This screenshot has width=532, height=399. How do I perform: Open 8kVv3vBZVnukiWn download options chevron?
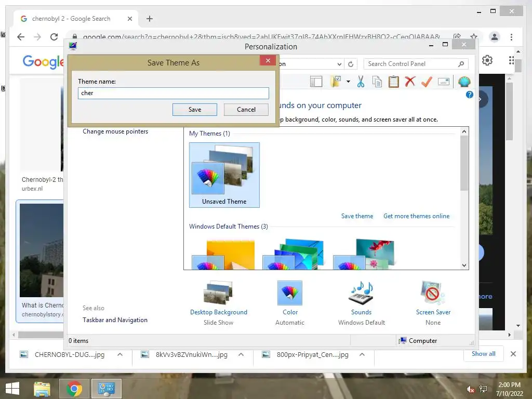click(241, 354)
